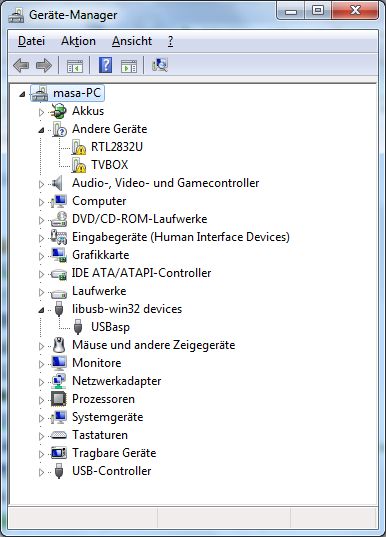Collapse the masa-PC root node
Image resolution: width=386 pixels, height=537 pixels.
click(x=22, y=93)
